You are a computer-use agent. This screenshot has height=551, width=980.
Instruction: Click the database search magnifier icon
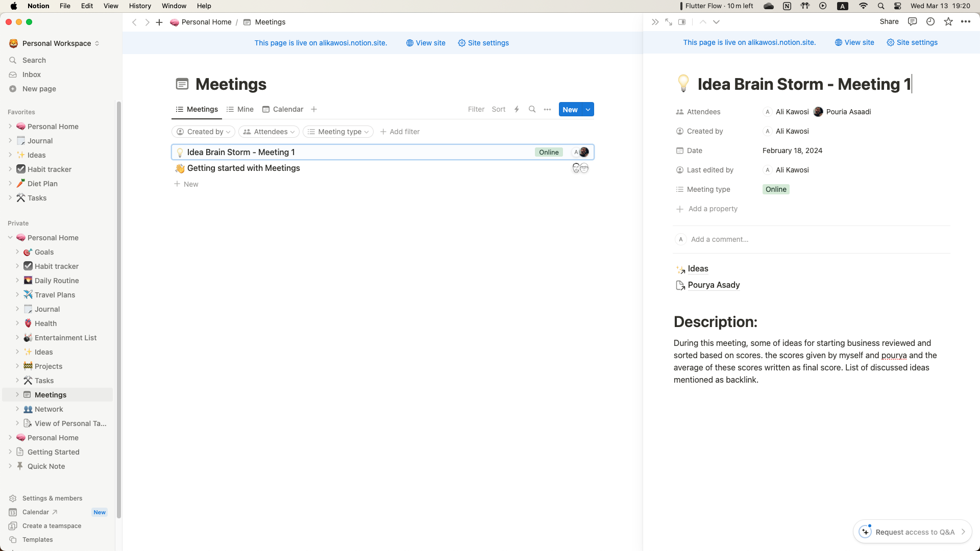[532, 109]
